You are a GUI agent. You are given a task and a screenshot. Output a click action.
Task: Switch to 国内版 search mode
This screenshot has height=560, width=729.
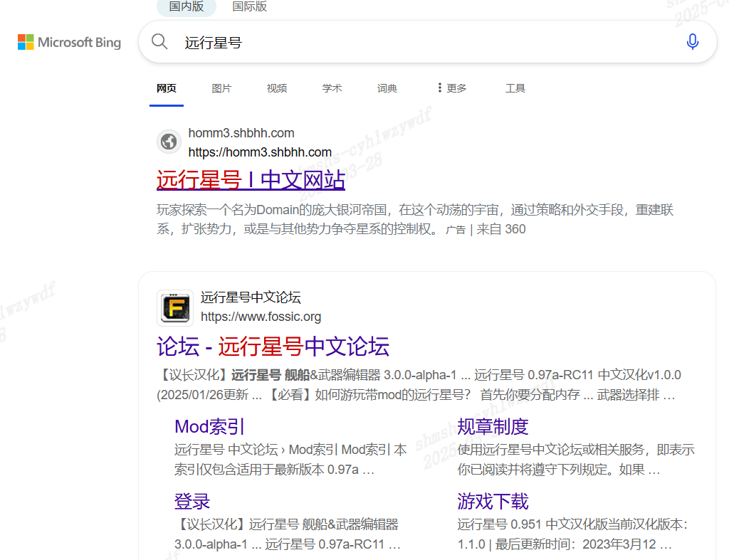[x=186, y=6]
